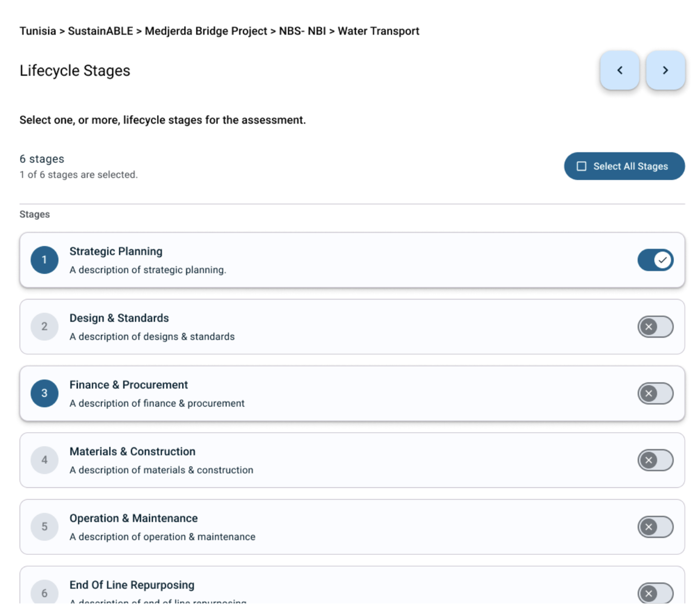Enable the Strategic Planning stage toggle

click(655, 259)
